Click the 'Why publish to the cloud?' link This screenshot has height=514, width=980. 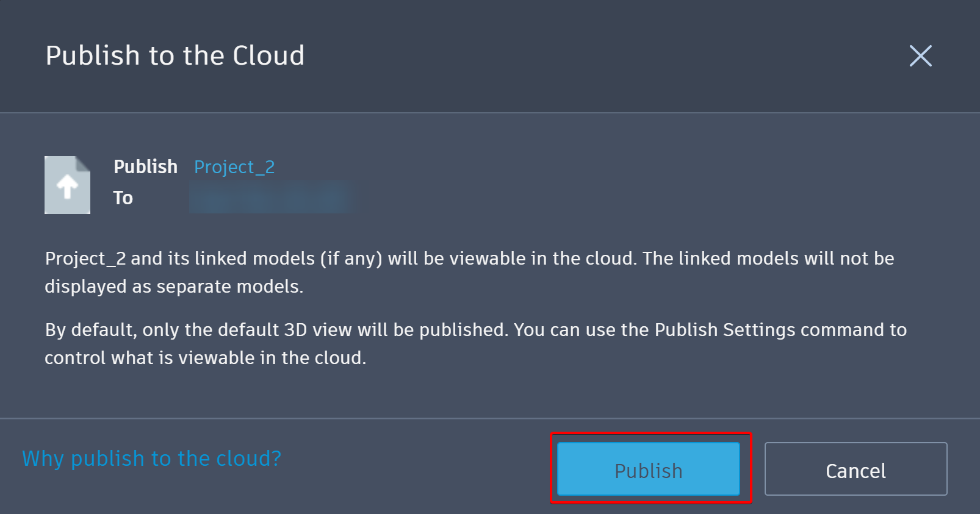point(150,458)
